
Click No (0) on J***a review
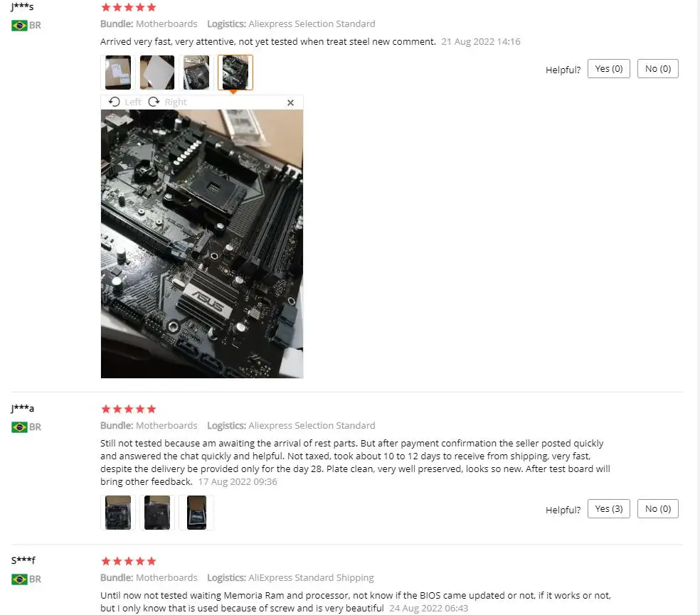[x=657, y=509]
